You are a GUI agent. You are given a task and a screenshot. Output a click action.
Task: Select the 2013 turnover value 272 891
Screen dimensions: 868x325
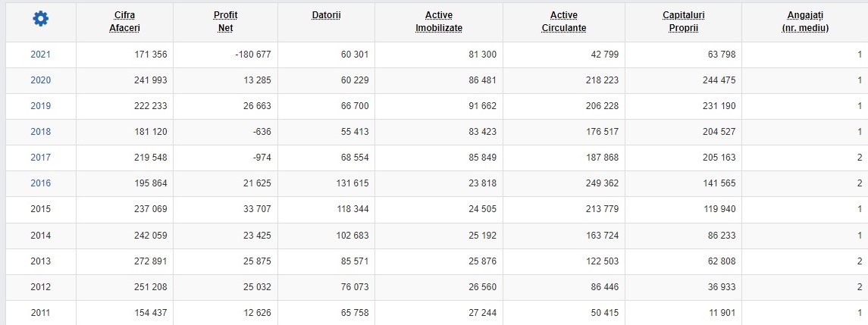click(x=151, y=261)
